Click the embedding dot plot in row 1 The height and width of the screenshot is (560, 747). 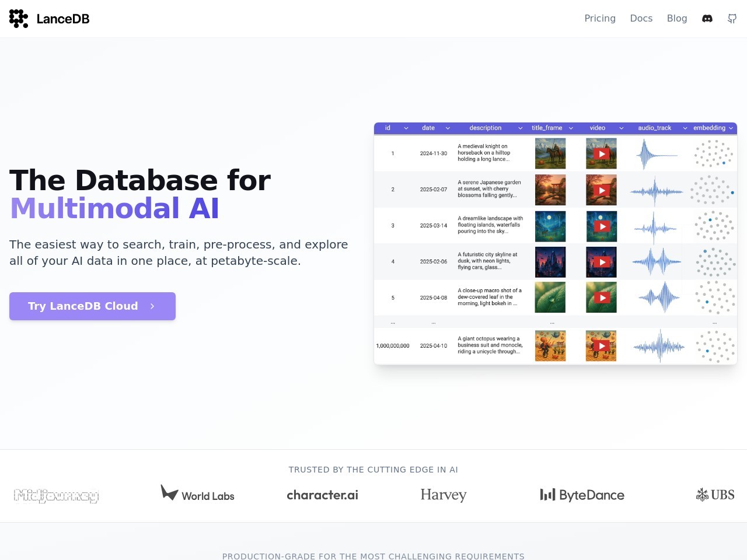[713, 153]
